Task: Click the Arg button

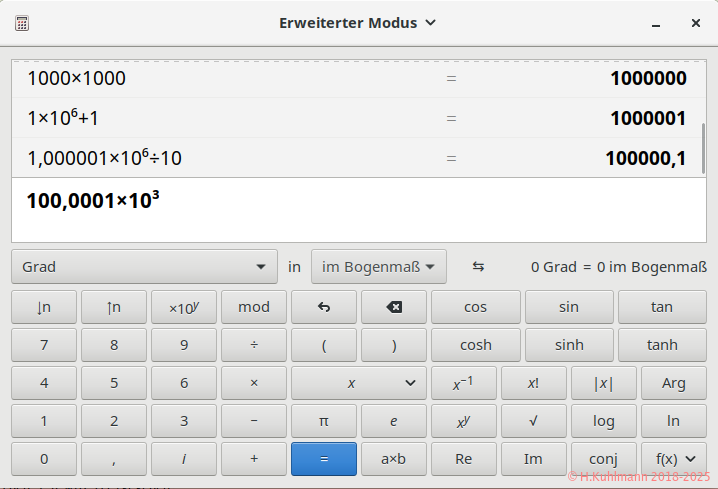Action: click(674, 383)
